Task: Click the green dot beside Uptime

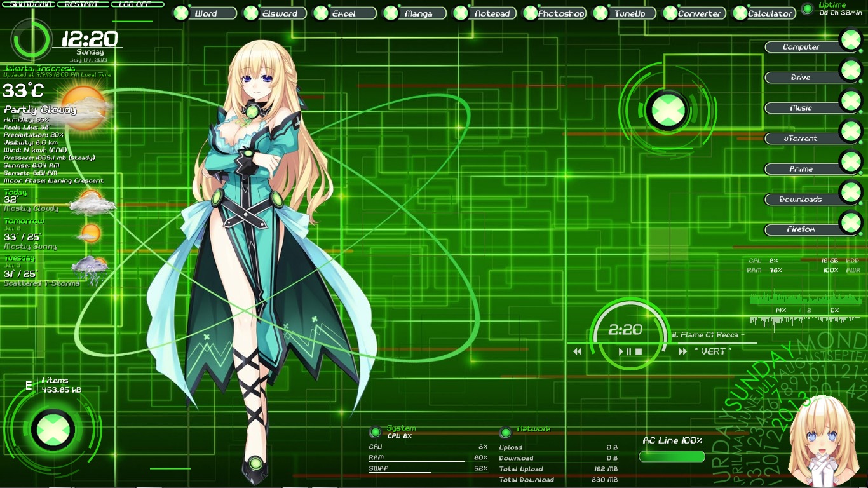Action: point(807,9)
